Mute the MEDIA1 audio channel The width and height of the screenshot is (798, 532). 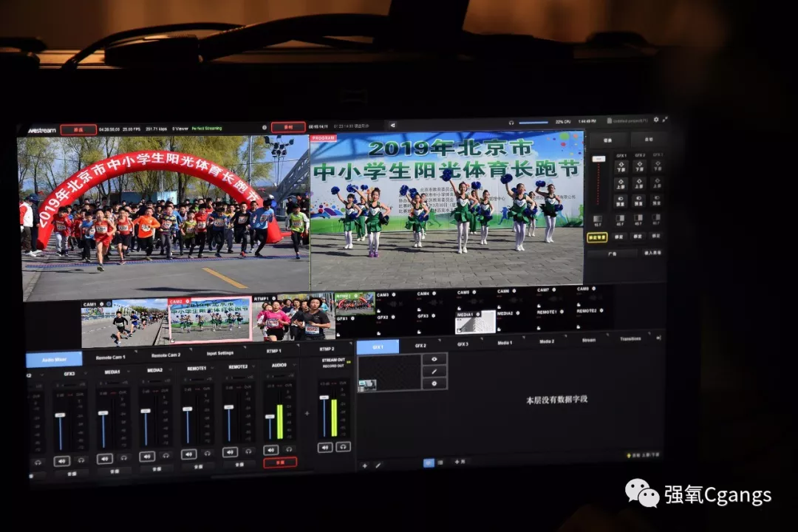click(x=105, y=459)
